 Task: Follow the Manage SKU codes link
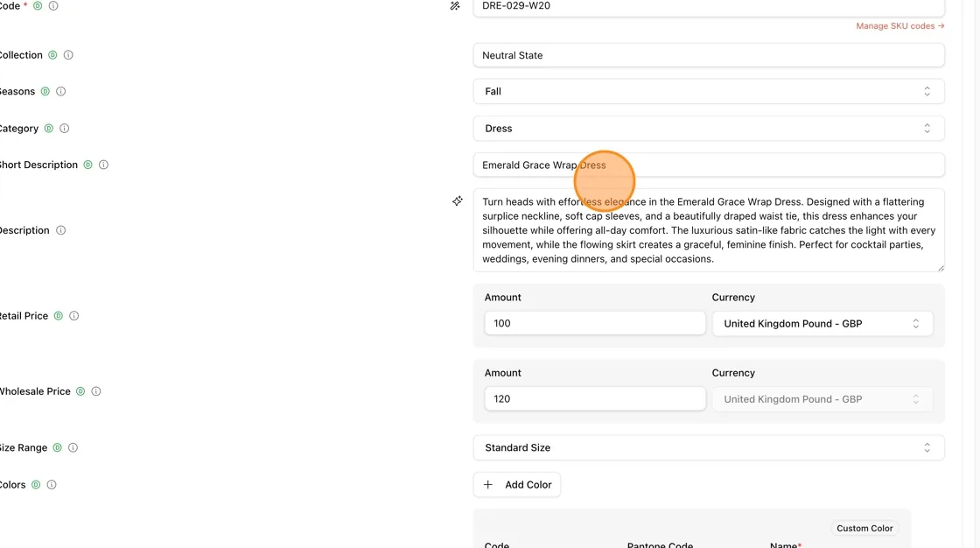pos(900,25)
